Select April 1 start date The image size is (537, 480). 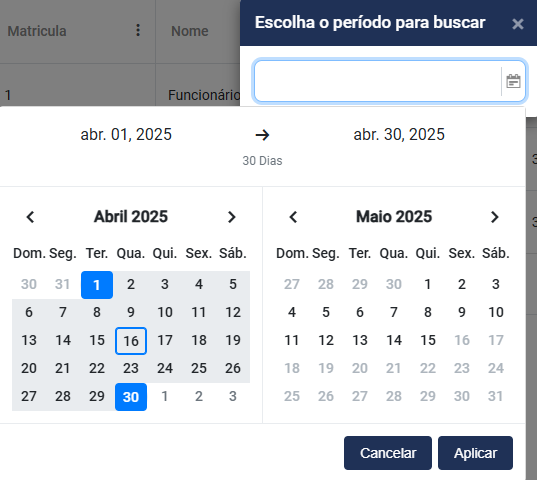pos(97,285)
